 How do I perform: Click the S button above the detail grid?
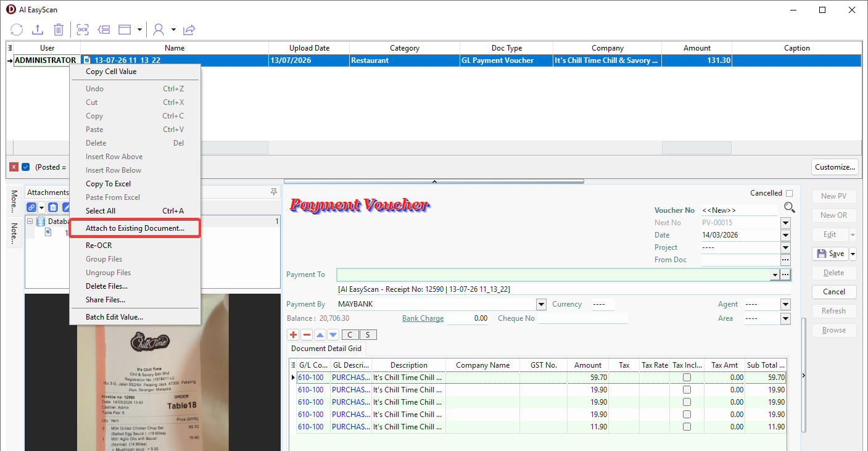(x=368, y=335)
